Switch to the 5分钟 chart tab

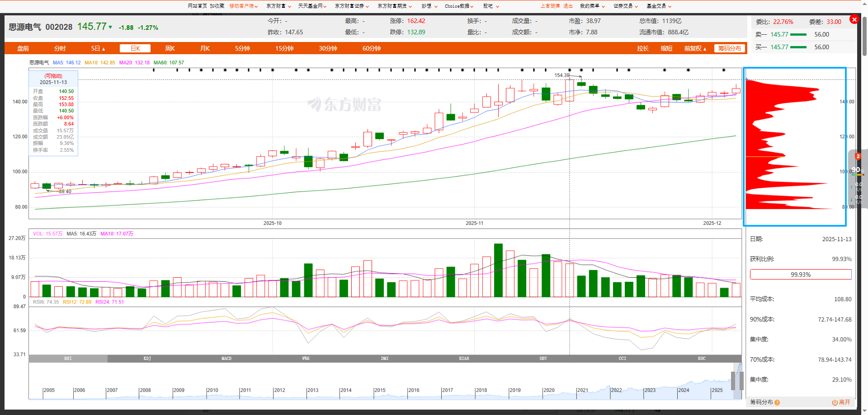[242, 48]
